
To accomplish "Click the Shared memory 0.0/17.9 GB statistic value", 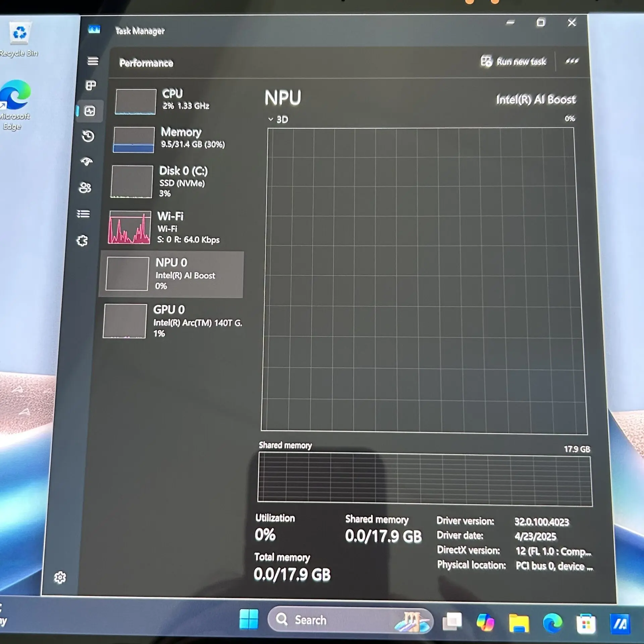I will click(383, 536).
